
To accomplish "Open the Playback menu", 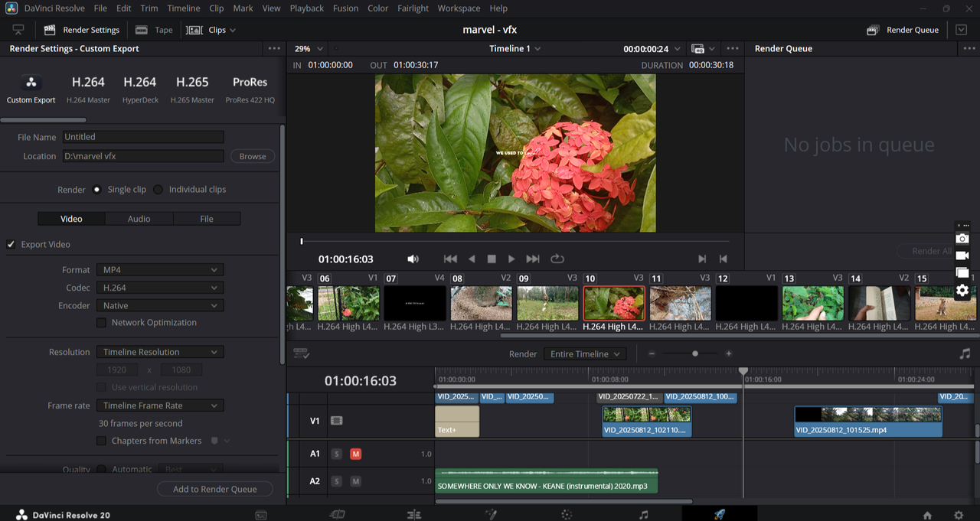I will point(306,8).
